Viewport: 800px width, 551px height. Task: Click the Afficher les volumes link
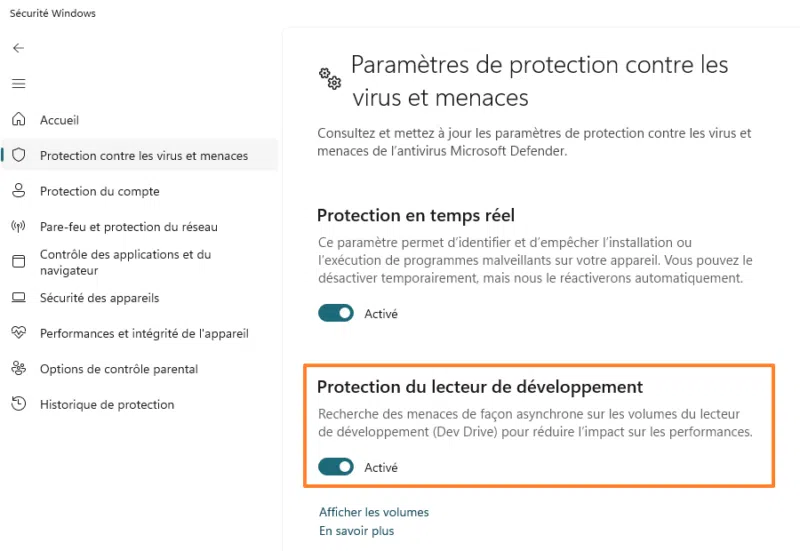click(x=374, y=512)
